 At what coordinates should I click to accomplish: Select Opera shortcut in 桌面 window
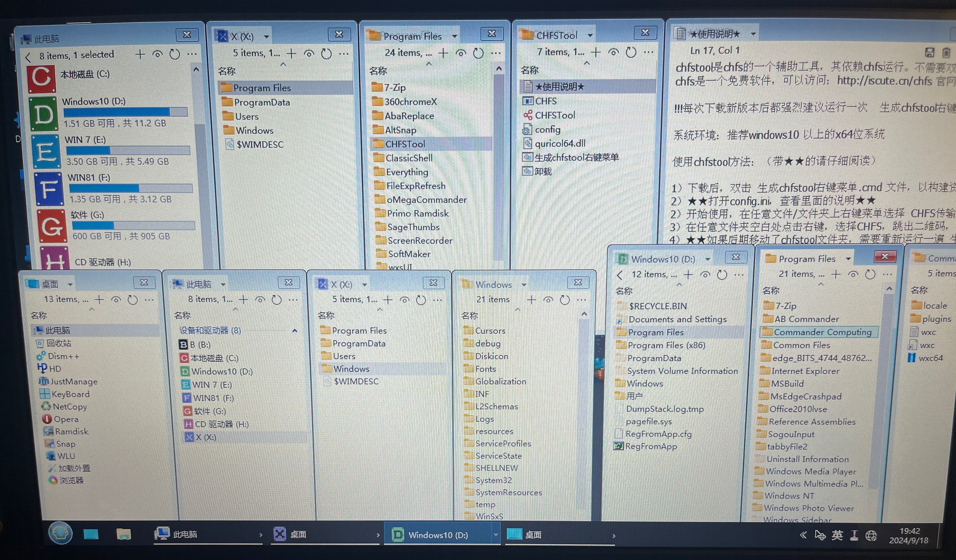(61, 419)
